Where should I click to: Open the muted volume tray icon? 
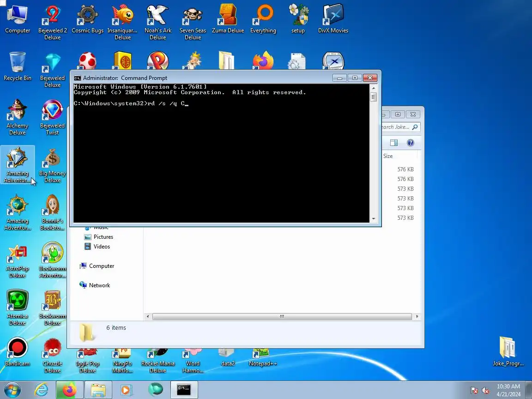click(x=485, y=391)
